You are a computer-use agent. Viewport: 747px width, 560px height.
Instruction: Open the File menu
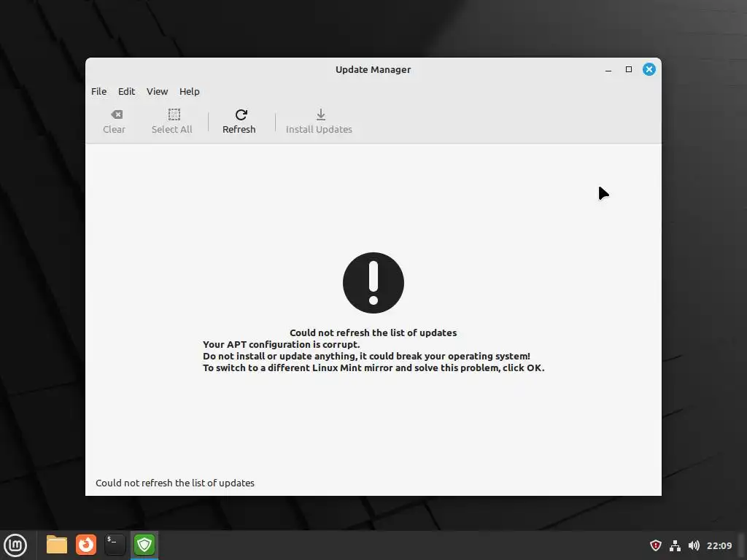[99, 91]
